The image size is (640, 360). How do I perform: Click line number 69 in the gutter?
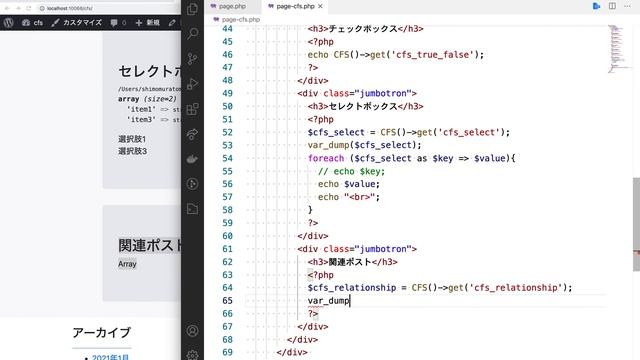point(227,352)
